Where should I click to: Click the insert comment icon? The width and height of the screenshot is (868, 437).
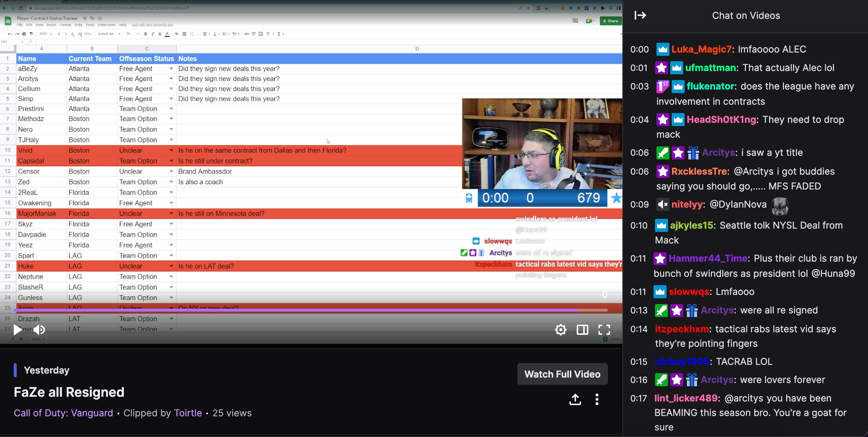[254, 34]
